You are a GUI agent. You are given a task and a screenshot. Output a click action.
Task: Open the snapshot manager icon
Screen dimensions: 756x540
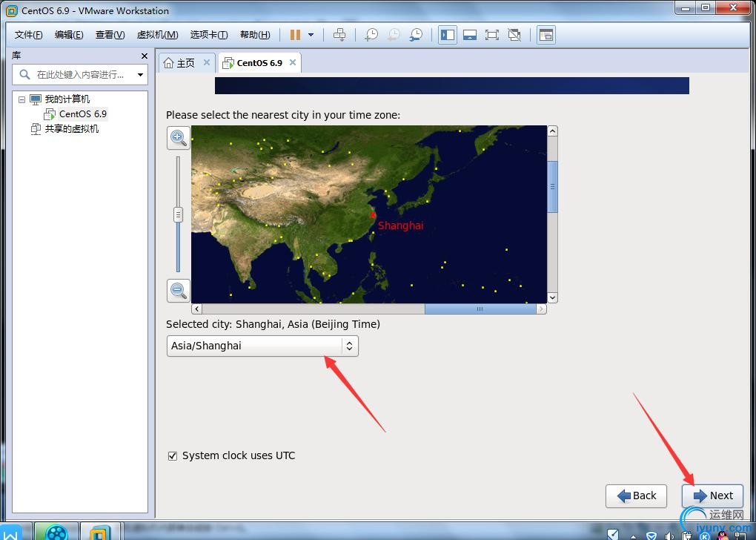pos(416,35)
